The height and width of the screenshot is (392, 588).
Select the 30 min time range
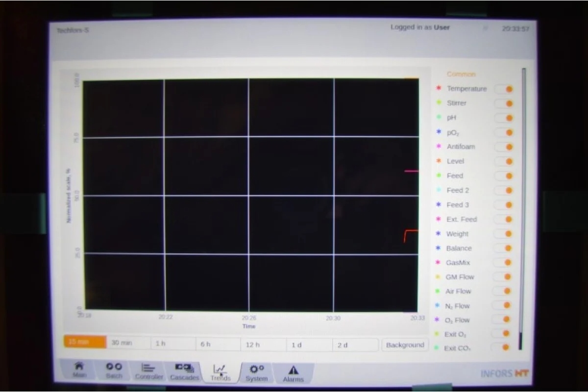pyautogui.click(x=128, y=343)
